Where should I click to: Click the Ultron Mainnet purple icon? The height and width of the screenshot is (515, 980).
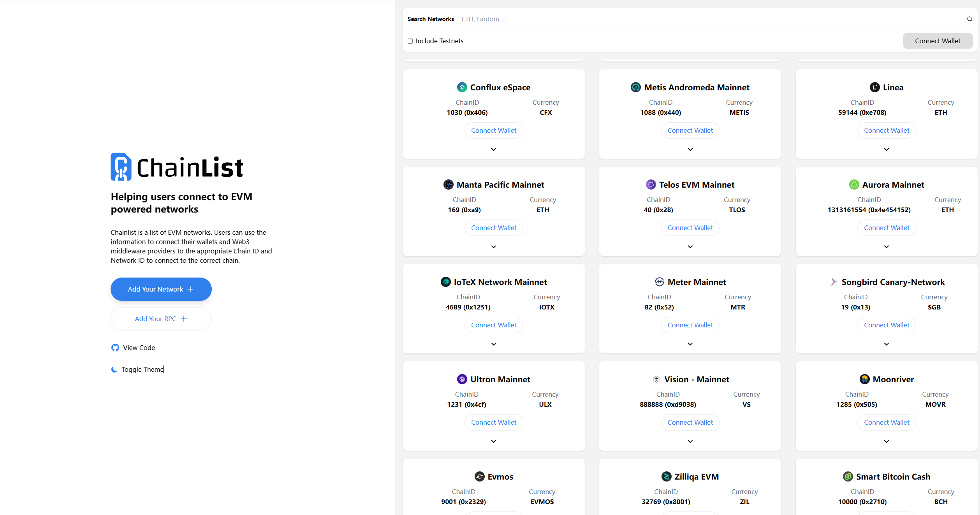(462, 379)
